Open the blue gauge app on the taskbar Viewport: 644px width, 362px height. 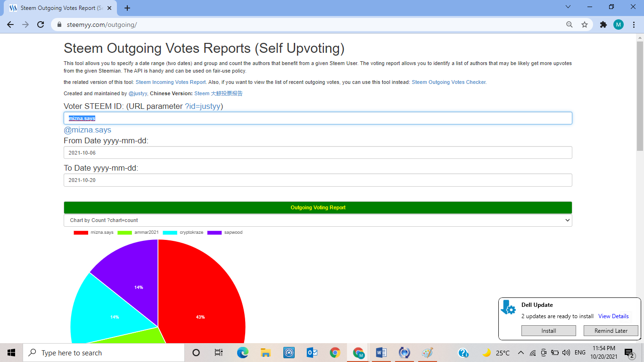[289, 353]
